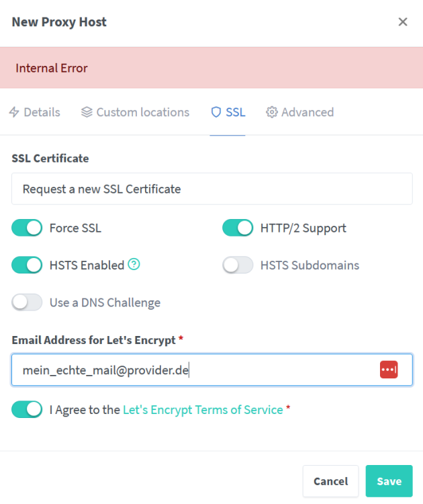Open the Custom locations tab
The height and width of the screenshot is (504, 423).
[135, 112]
